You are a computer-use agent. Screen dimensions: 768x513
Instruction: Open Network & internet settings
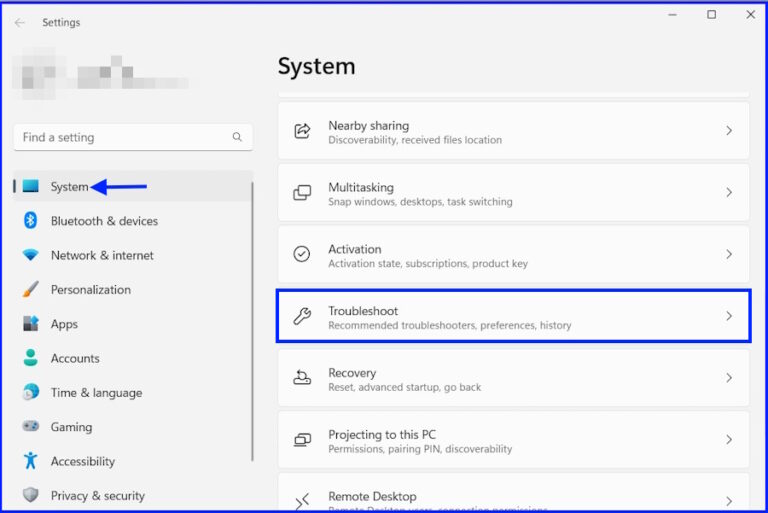[x=133, y=255]
